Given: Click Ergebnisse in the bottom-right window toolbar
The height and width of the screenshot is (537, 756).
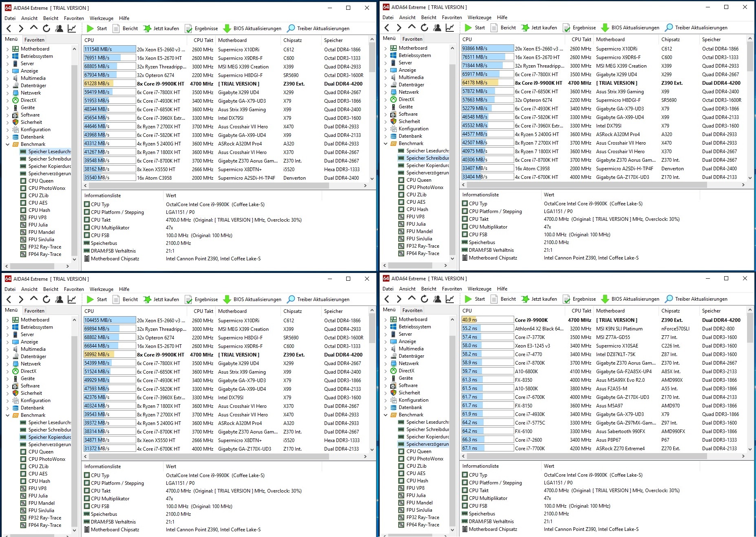Looking at the screenshot, I should click(579, 299).
